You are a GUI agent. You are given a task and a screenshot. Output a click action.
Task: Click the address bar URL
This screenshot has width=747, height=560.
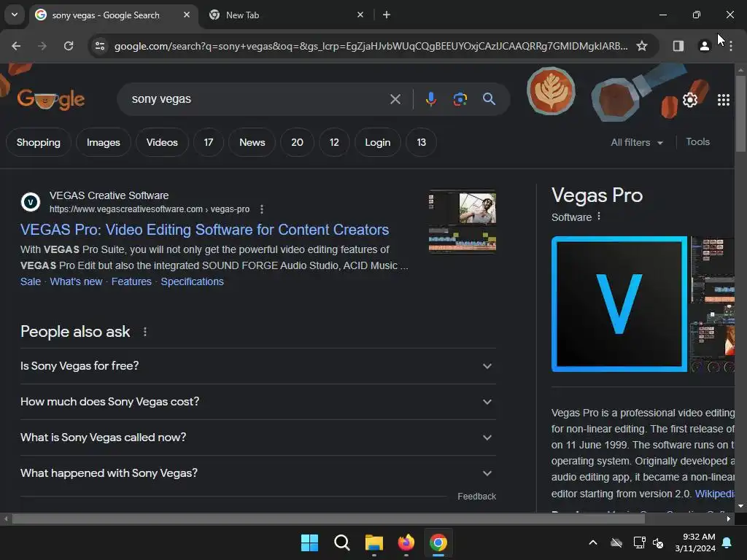371,46
